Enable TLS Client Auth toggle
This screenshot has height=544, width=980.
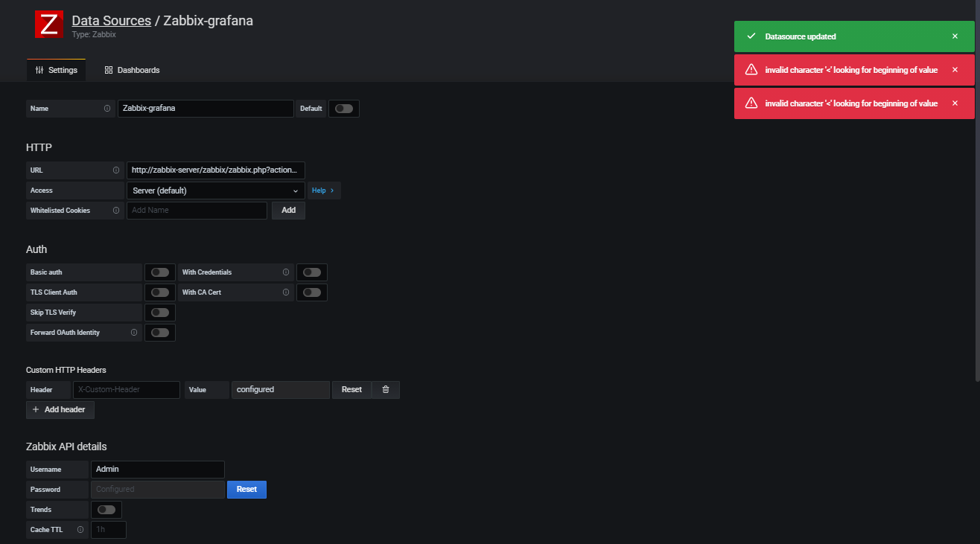click(x=160, y=292)
